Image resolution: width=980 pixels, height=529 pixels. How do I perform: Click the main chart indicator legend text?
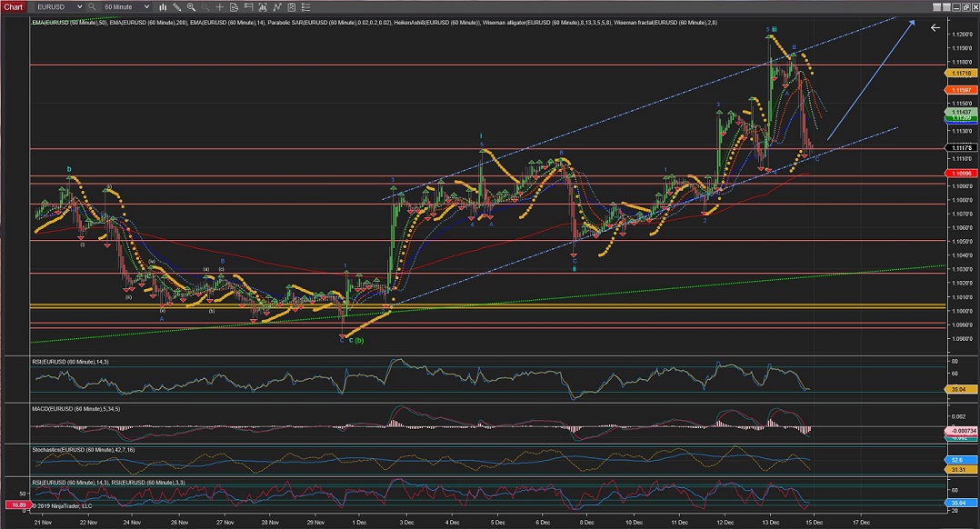pos(375,23)
